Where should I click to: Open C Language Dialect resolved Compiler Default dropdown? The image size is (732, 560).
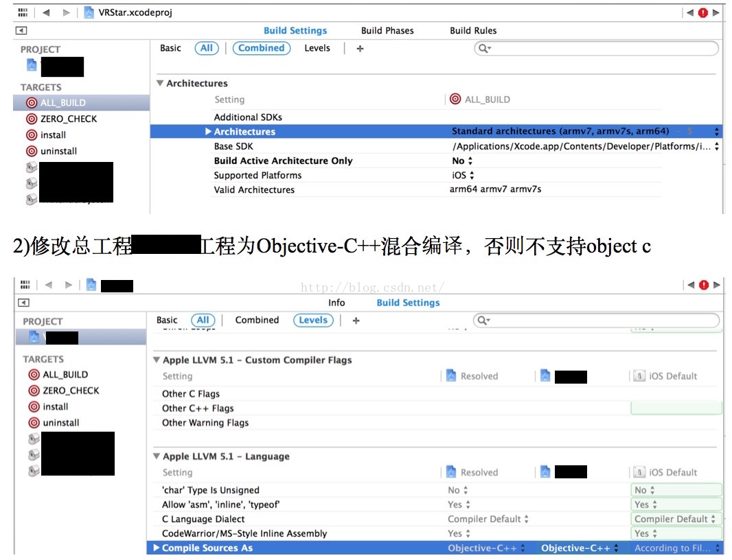[488, 519]
